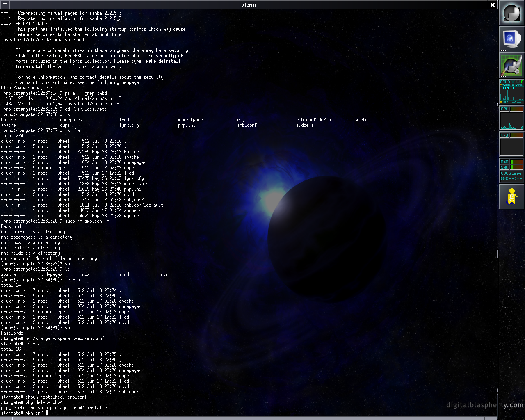Click the aterm title bar
Viewport: 525px width, 420px height.
click(x=248, y=5)
